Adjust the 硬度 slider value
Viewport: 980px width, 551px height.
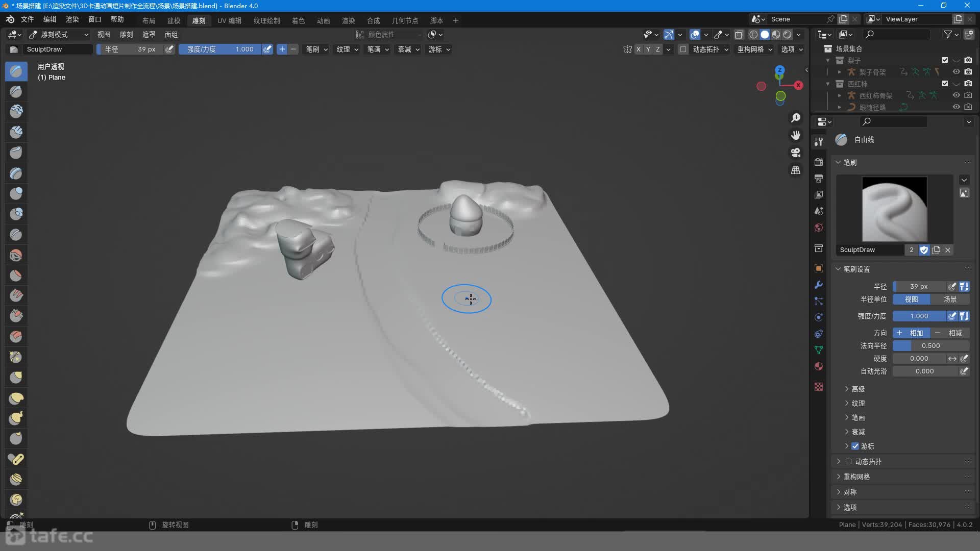click(x=919, y=359)
